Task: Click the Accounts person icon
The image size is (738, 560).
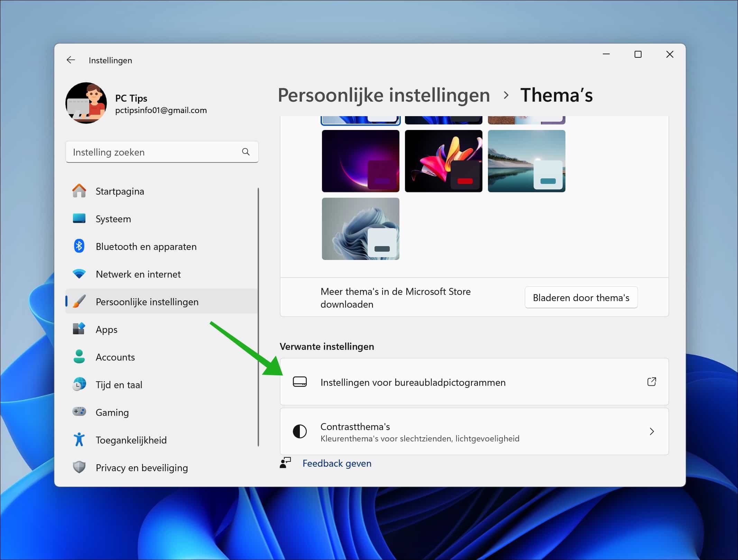Action: (79, 357)
